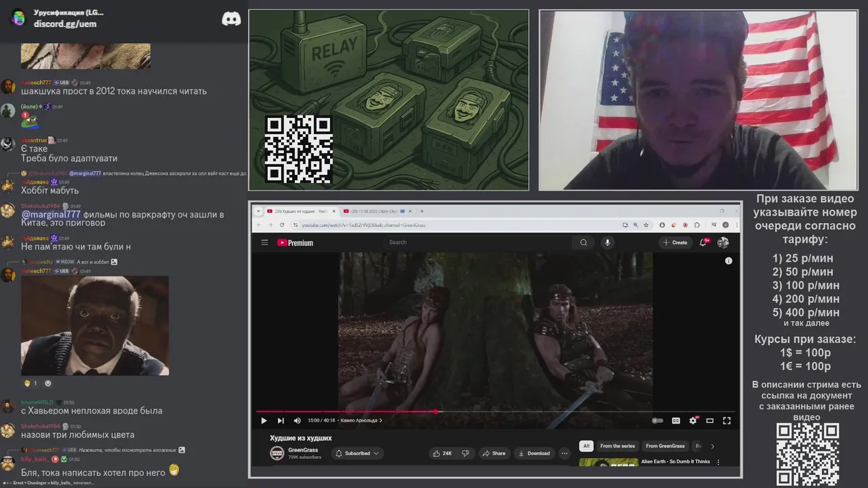Screen dimensions: 868x488
Task: Open options for 'Alien Earth' suggested video
Action: click(718, 462)
